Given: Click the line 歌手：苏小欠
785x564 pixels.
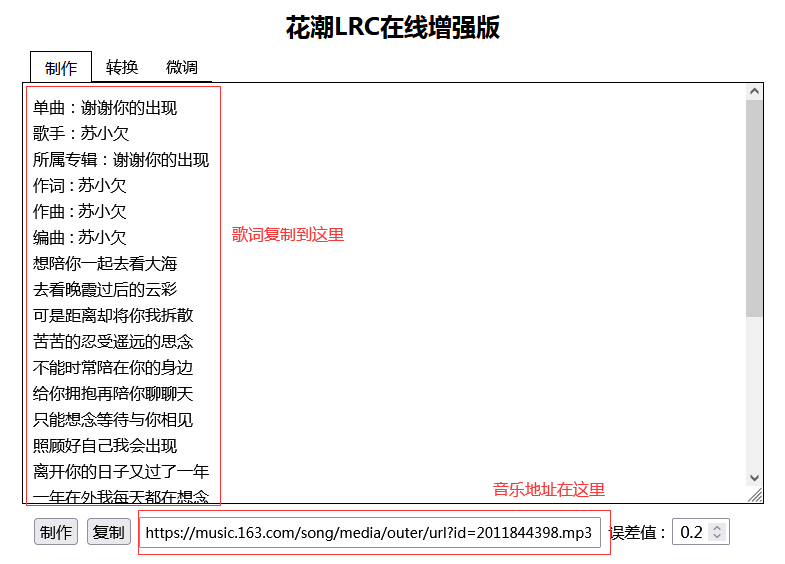Looking at the screenshot, I should [81, 133].
